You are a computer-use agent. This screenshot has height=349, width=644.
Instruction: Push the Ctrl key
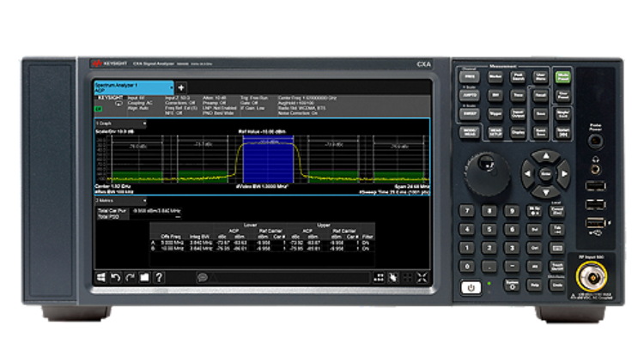click(x=534, y=248)
